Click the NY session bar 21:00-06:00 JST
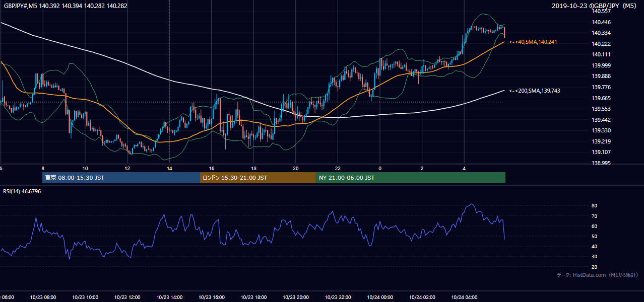The width and height of the screenshot is (644, 302). click(411, 178)
